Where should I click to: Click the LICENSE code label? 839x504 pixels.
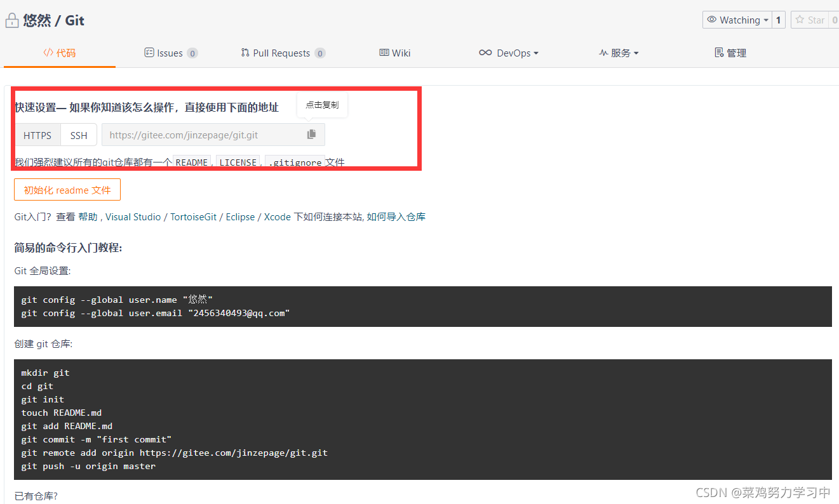[238, 162]
